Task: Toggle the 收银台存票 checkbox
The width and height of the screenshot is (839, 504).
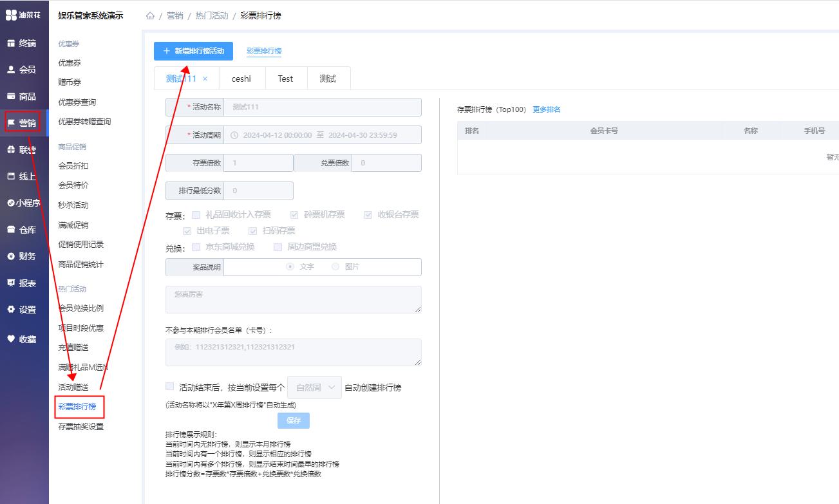Action: pyautogui.click(x=368, y=214)
